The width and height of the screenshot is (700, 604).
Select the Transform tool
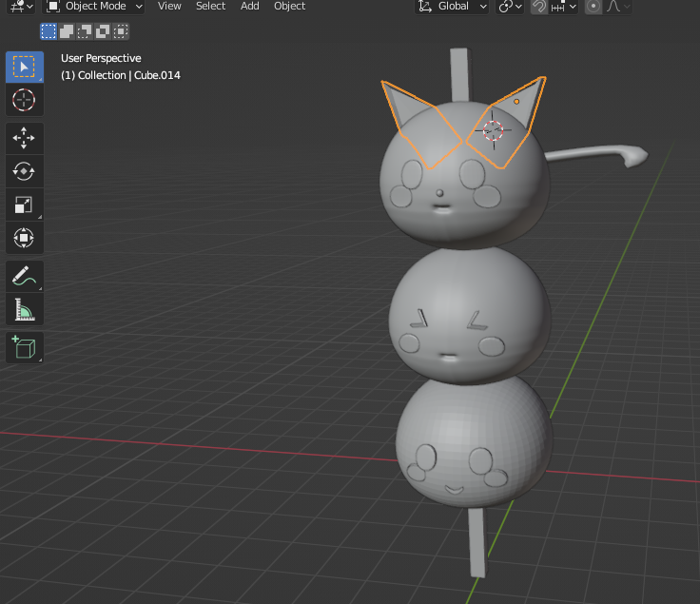click(x=24, y=238)
